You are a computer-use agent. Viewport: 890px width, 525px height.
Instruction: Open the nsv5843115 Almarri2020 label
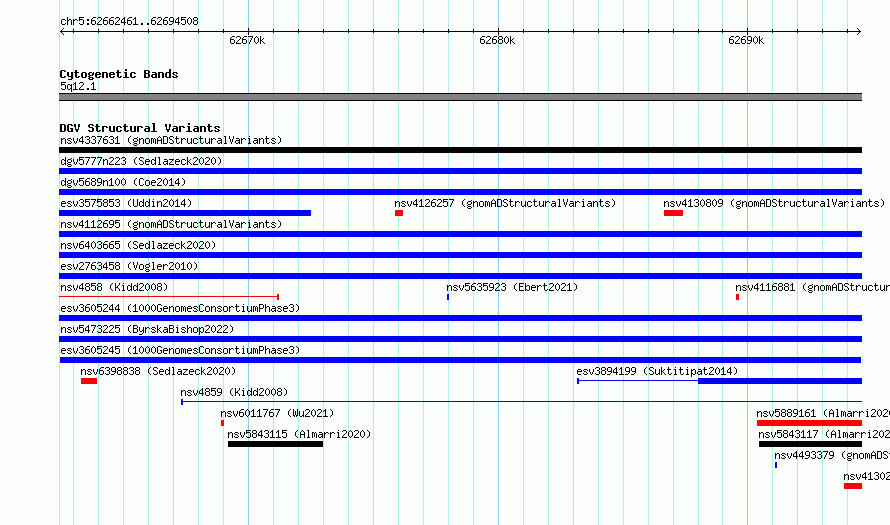299,434
